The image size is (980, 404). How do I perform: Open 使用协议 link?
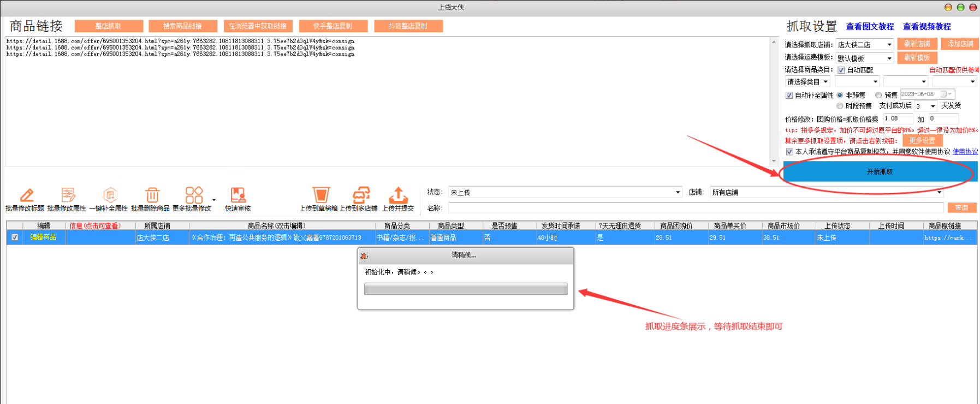click(965, 152)
